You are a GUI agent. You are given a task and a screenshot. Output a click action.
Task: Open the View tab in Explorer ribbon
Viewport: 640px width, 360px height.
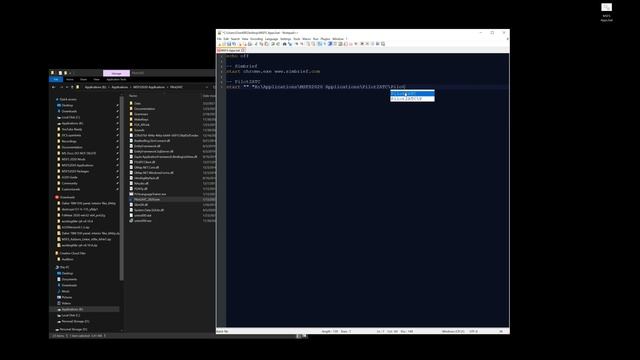click(x=96, y=79)
